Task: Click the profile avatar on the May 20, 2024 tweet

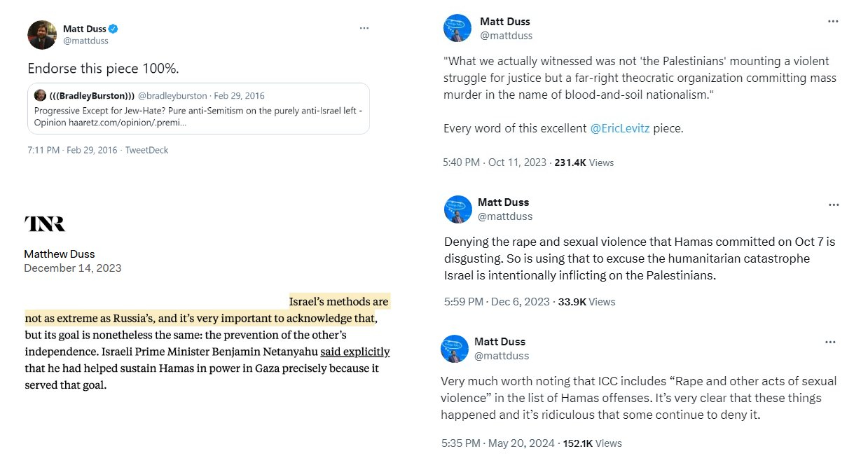Action: point(454,348)
